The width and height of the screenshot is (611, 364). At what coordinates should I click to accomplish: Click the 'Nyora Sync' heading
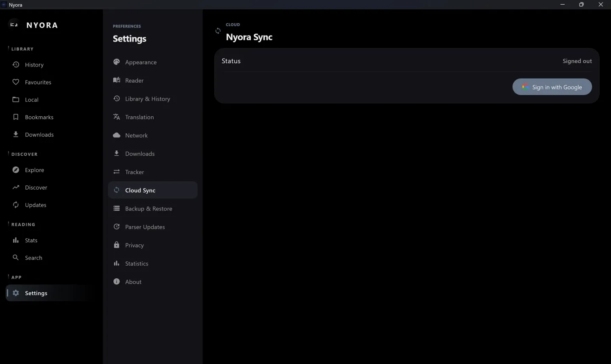click(249, 37)
